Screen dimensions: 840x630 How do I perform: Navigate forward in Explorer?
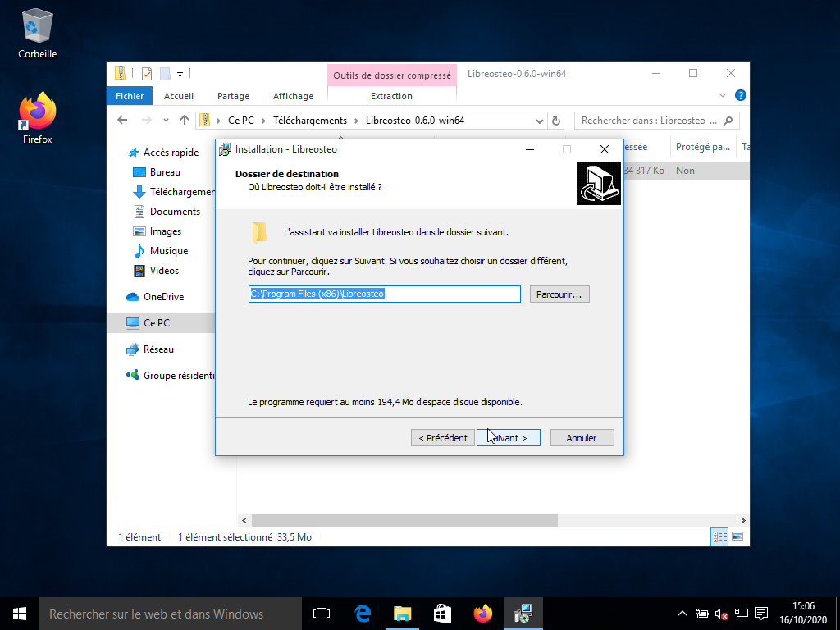pyautogui.click(x=146, y=121)
